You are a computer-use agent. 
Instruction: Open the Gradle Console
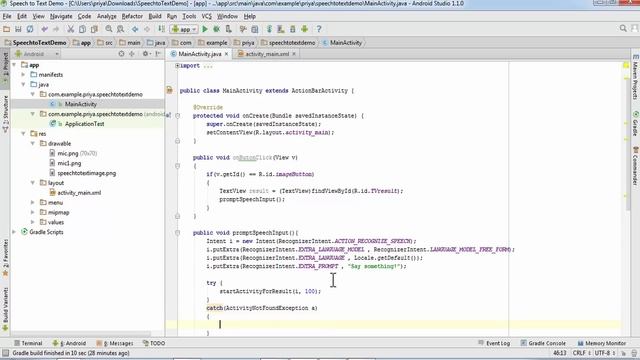543,343
